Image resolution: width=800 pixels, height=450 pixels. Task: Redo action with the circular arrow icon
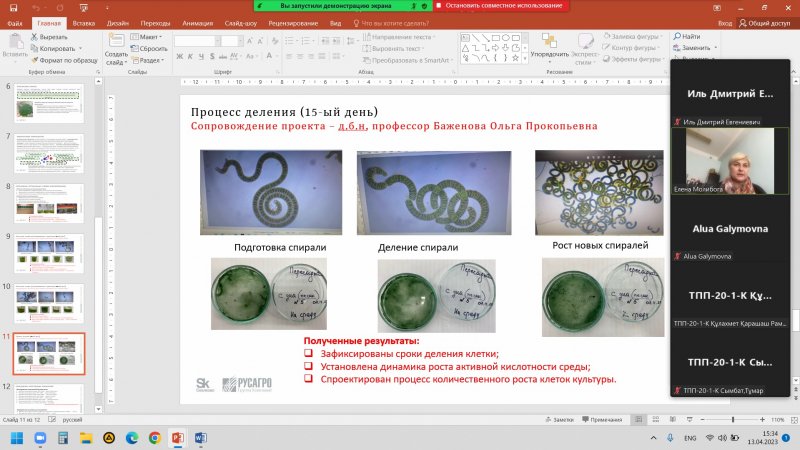[x=60, y=8]
